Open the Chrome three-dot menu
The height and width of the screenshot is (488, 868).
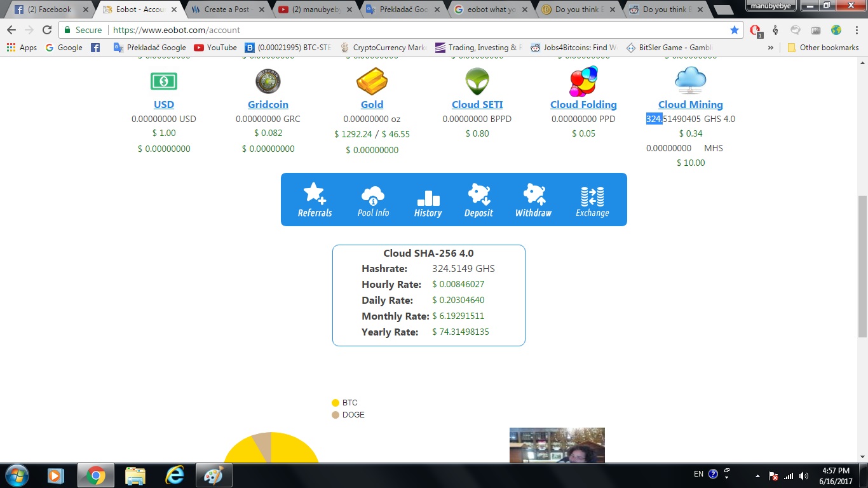[856, 30]
